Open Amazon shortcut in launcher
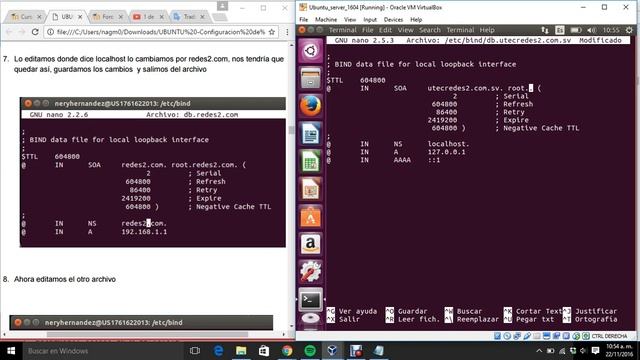The height and width of the screenshot is (360, 640). click(310, 244)
